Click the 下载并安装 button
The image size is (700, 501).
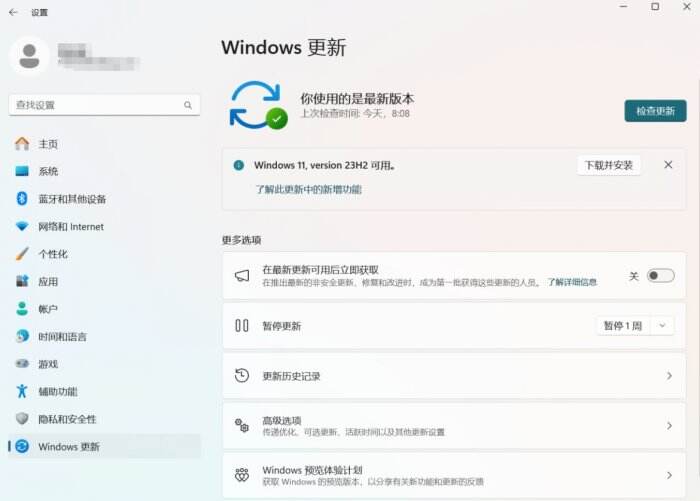pos(609,165)
